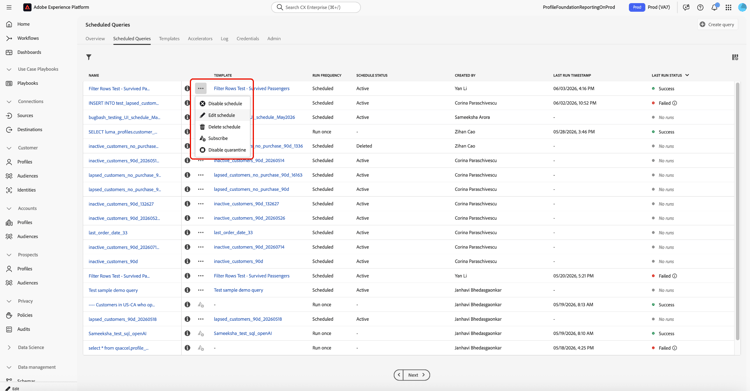The height and width of the screenshot is (391, 750).
Task: Show info for inactive_customers_90d_132627 row
Action: [188, 204]
